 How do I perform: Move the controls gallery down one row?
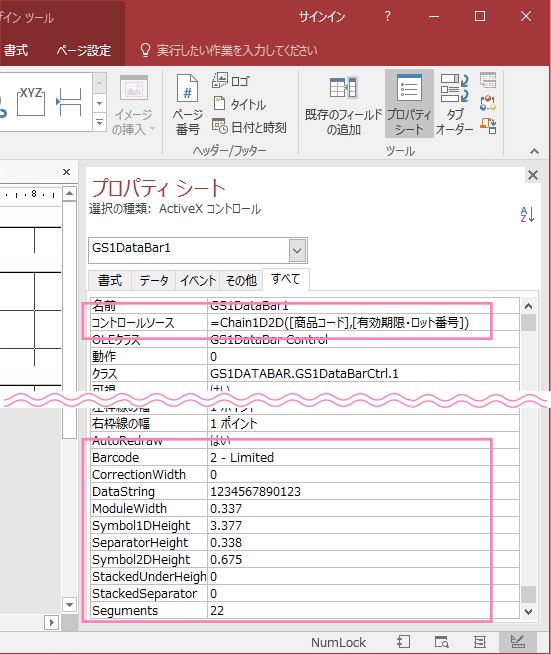tap(99, 103)
